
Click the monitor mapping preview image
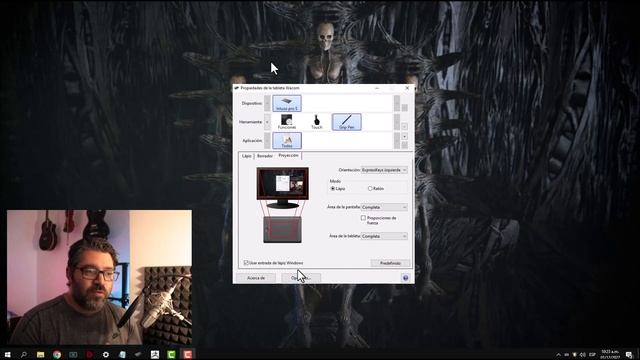[x=282, y=187]
